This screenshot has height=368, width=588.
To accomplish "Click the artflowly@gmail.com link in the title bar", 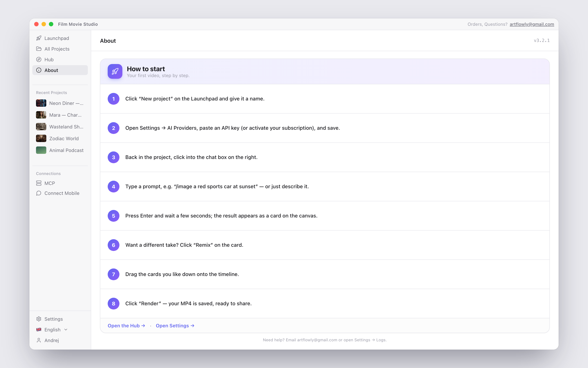I will click(x=532, y=24).
